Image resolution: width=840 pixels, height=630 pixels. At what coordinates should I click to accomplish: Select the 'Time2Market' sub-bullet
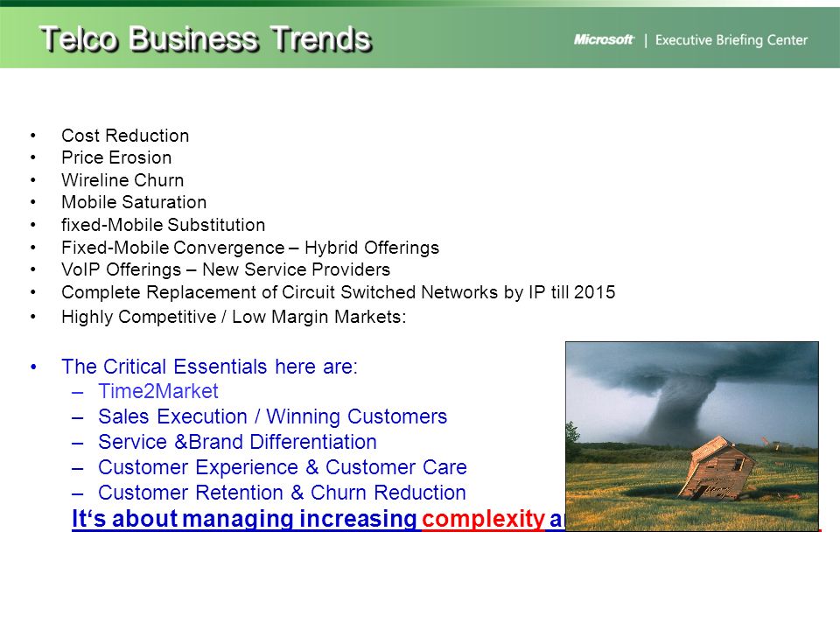158,391
